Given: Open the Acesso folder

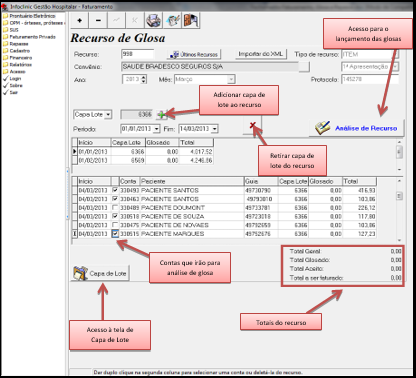Looking at the screenshot, I should 14,72.
